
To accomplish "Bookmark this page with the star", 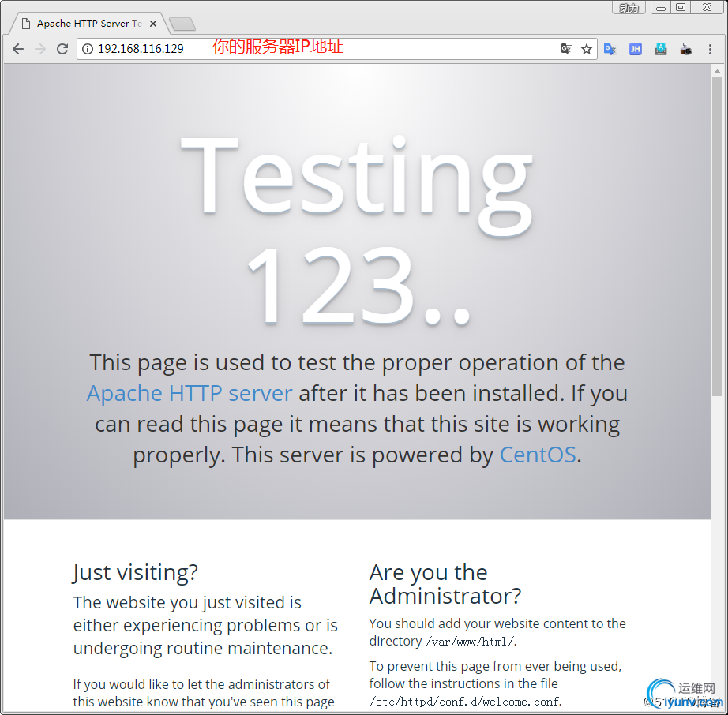I will click(587, 49).
